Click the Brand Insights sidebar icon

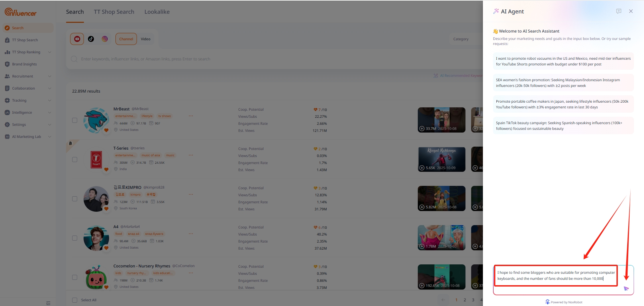point(7,64)
